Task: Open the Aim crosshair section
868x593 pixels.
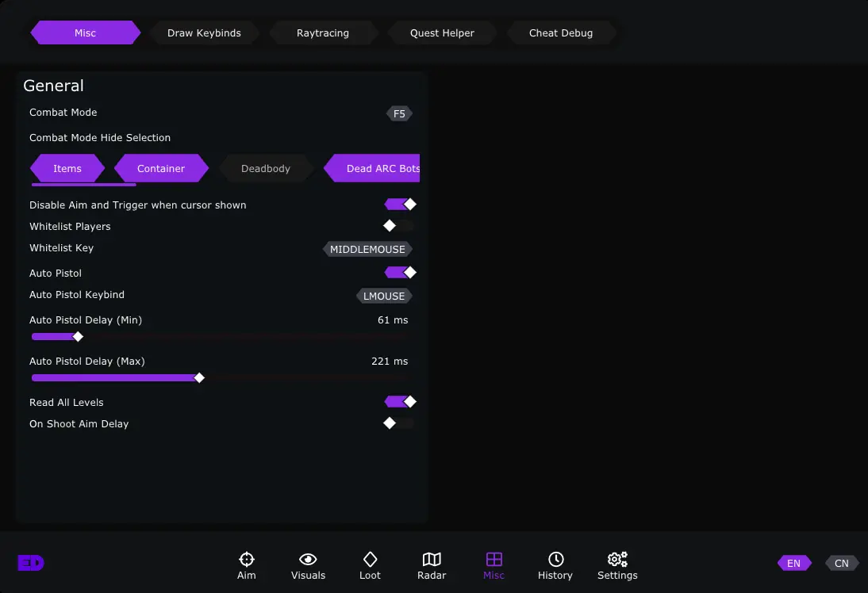Action: (246, 565)
